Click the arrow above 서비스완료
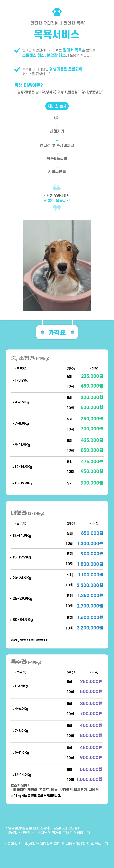Viewport: 114px width, 868px height. 57,165
